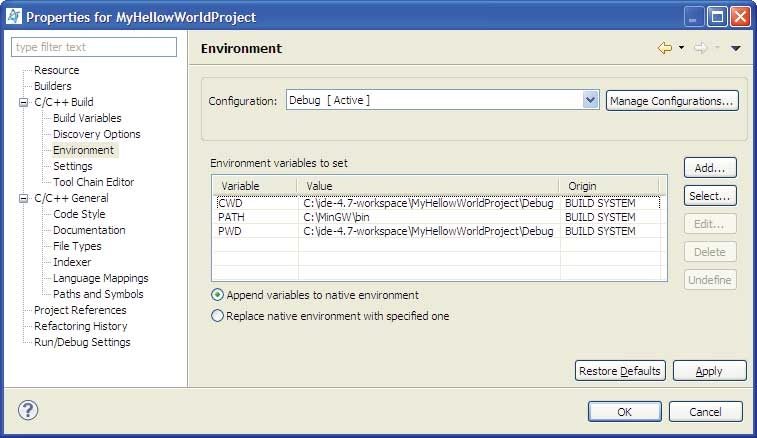757x438 pixels.
Task: Select Replace native environment with specified one
Action: click(217, 316)
